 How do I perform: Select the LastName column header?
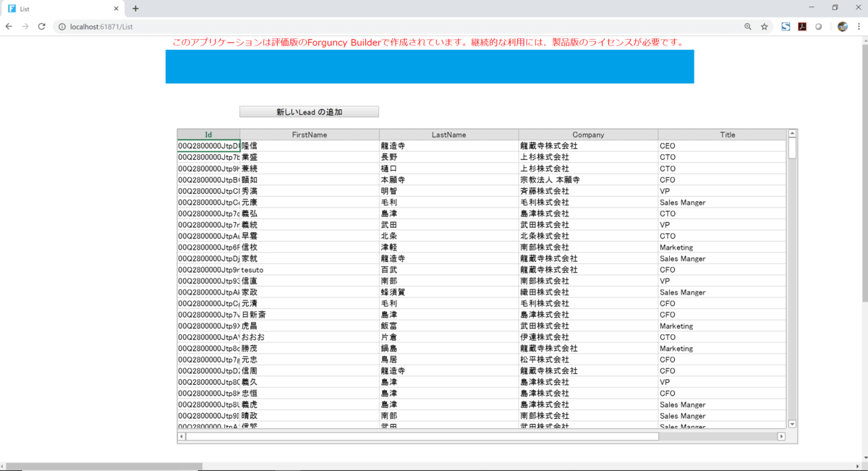tap(448, 135)
